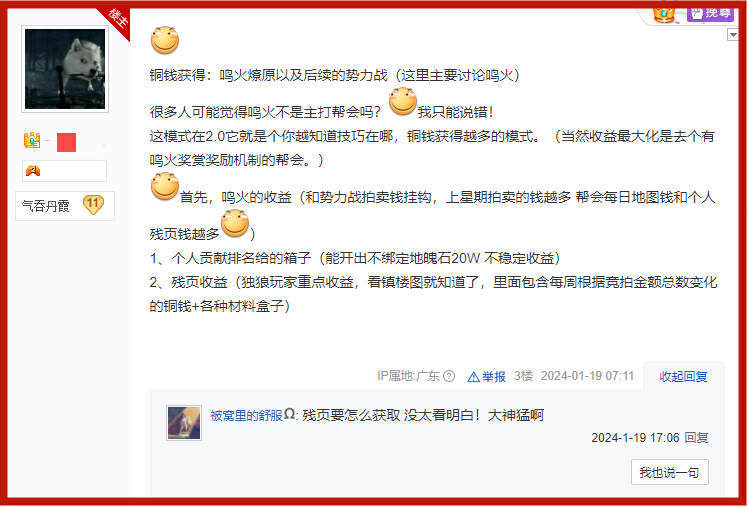Open commenter 被窝里的舒服 avatar thumbnail
Screen dimensions: 748x507
[x=184, y=423]
